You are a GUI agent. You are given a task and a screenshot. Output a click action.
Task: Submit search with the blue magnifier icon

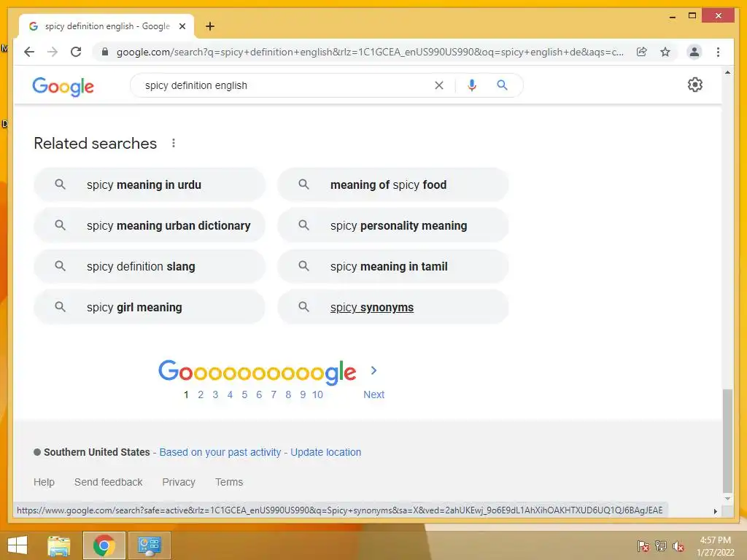pos(502,85)
